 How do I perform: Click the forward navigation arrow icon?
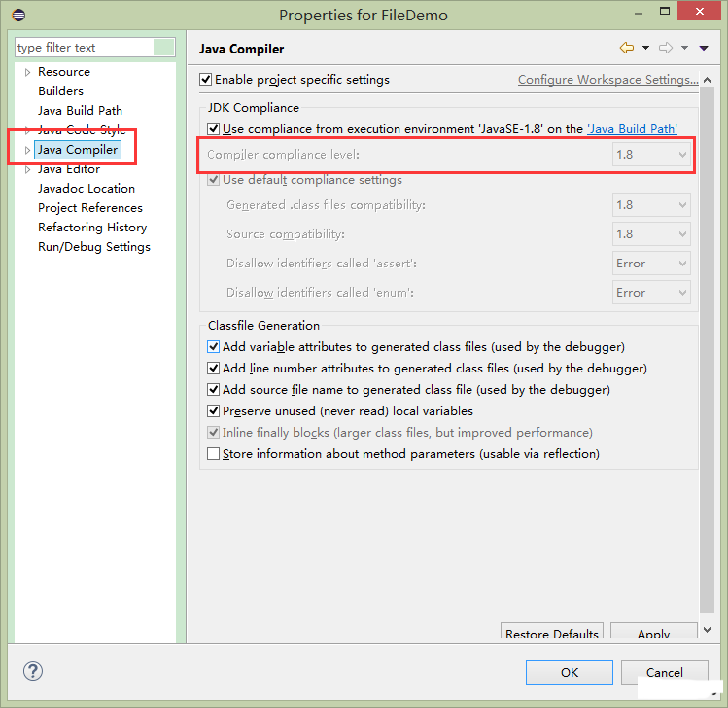(666, 48)
